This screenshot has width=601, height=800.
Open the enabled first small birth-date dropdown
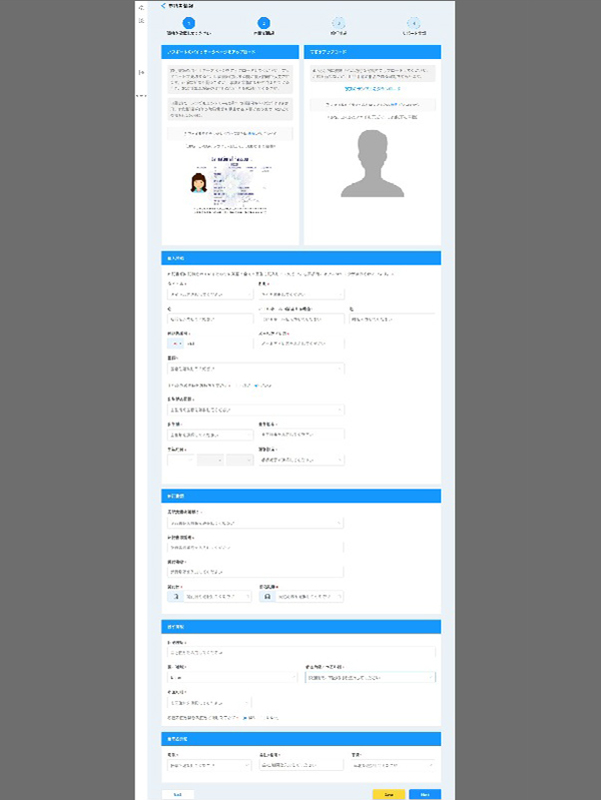[181, 460]
